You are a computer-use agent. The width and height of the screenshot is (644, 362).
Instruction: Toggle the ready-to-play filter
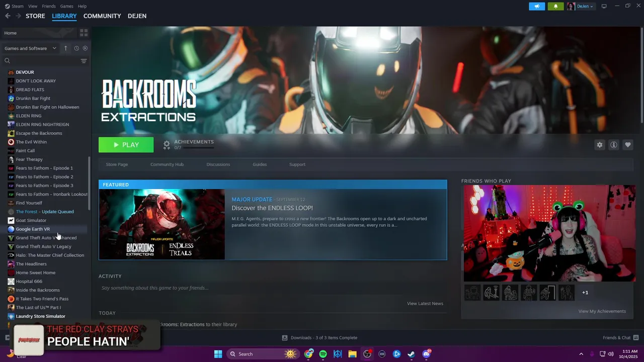pyautogui.click(x=85, y=48)
